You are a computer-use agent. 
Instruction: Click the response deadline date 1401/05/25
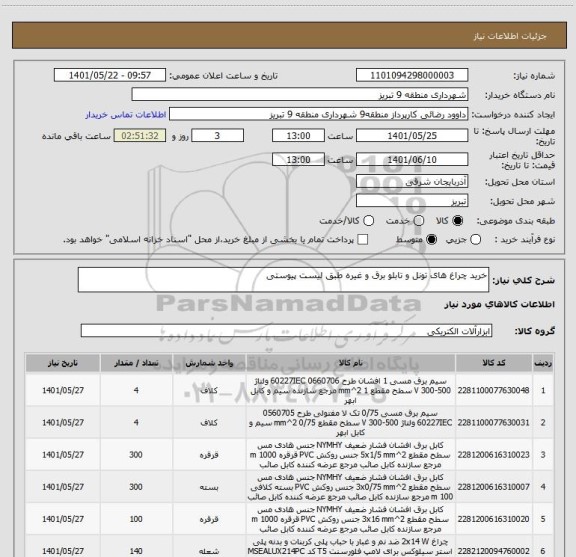point(412,136)
